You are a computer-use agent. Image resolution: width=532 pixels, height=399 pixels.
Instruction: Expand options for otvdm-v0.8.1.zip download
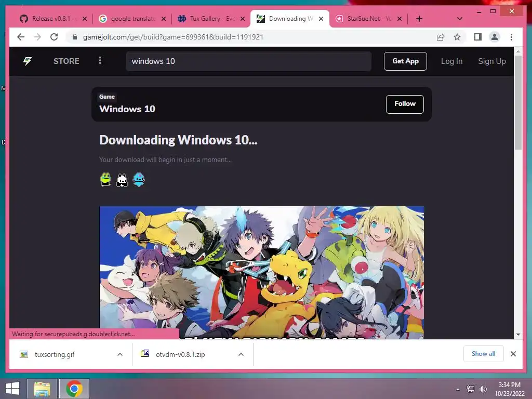(241, 354)
